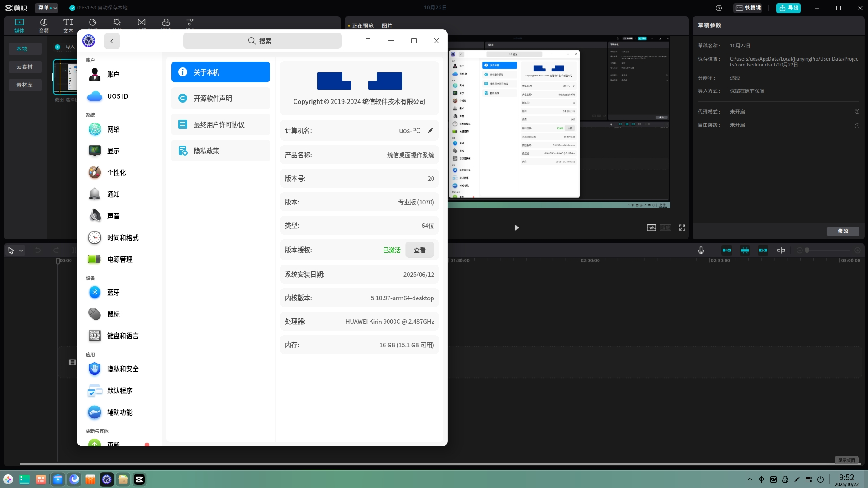868x488 pixels.
Task: Open UOS ID cloud account settings
Action: [119, 96]
